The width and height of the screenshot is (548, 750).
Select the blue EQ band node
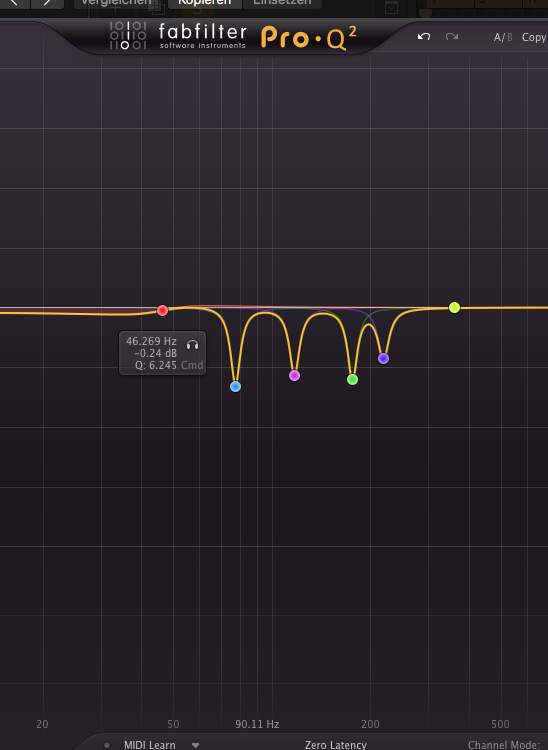tap(235, 386)
